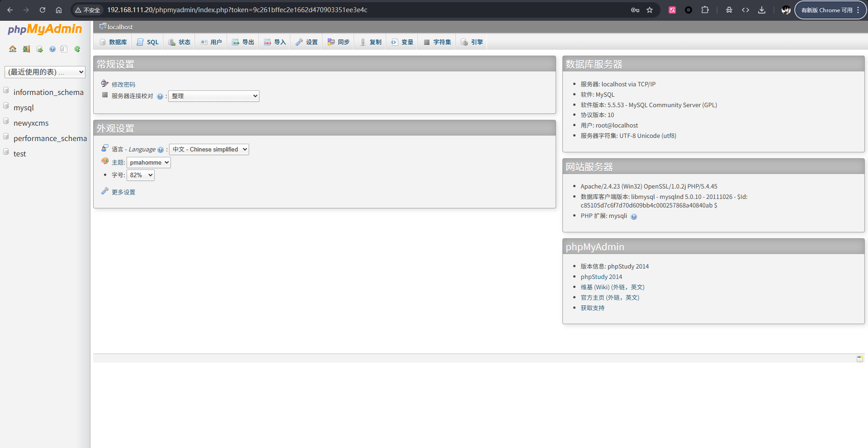
Task: Reload the navigation frame with green arrow
Action: coord(77,49)
